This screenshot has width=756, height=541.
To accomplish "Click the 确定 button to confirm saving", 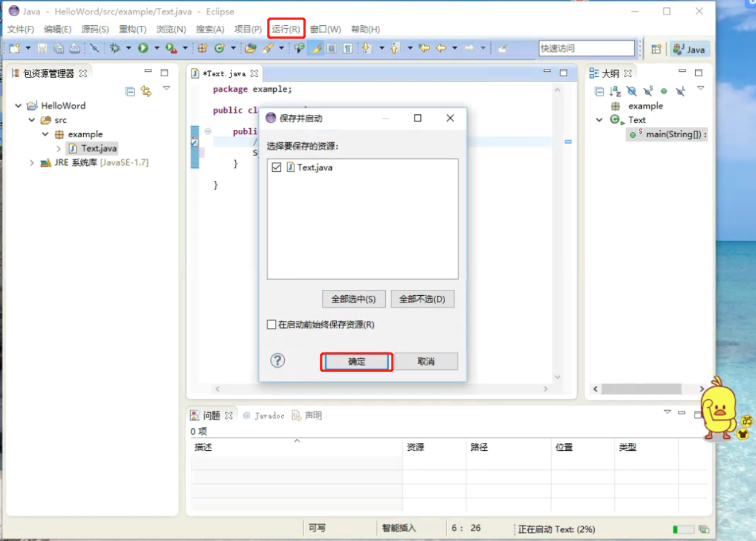I will (355, 361).
